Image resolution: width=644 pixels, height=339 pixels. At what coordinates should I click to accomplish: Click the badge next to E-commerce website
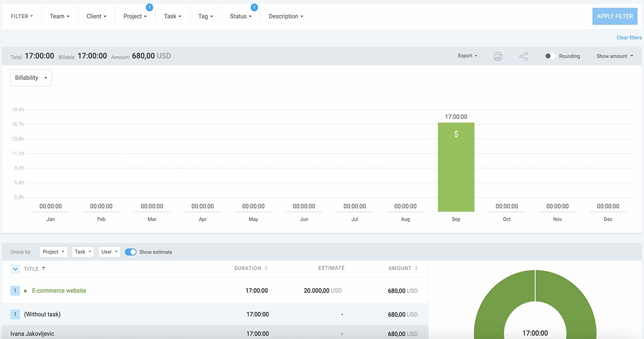[16, 291]
